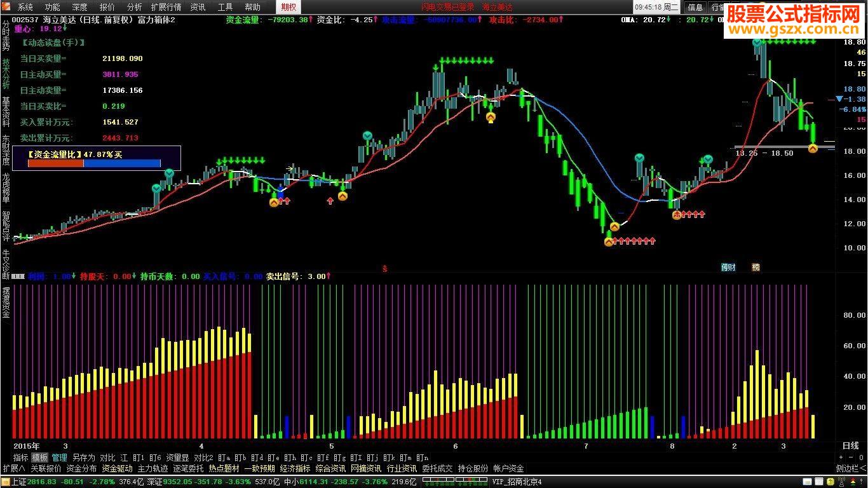The width and height of the screenshot is (868, 488).
Task: Click the red S marker below price chart
Action: point(385,269)
